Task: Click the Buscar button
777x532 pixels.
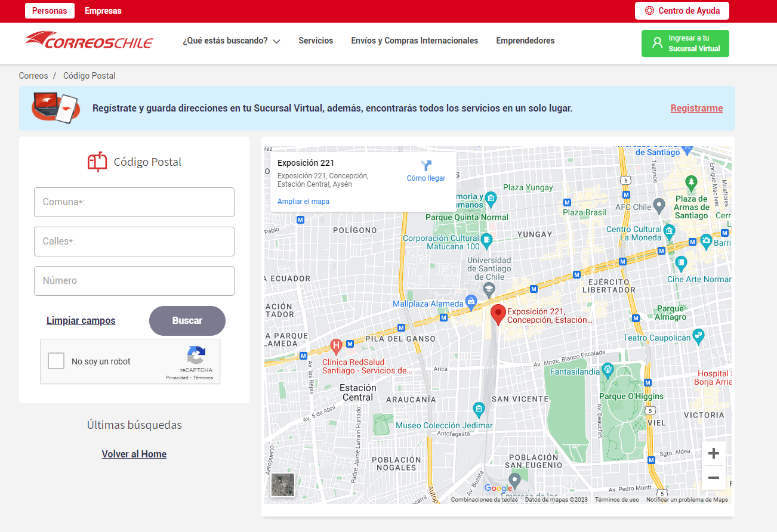Action: click(x=187, y=321)
